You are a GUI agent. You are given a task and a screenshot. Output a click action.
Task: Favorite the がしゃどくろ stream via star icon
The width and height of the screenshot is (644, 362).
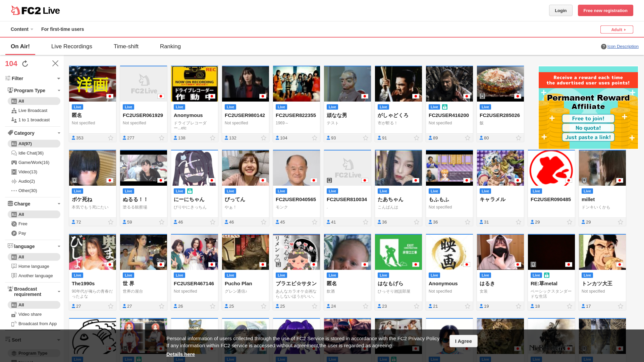tap(417, 138)
